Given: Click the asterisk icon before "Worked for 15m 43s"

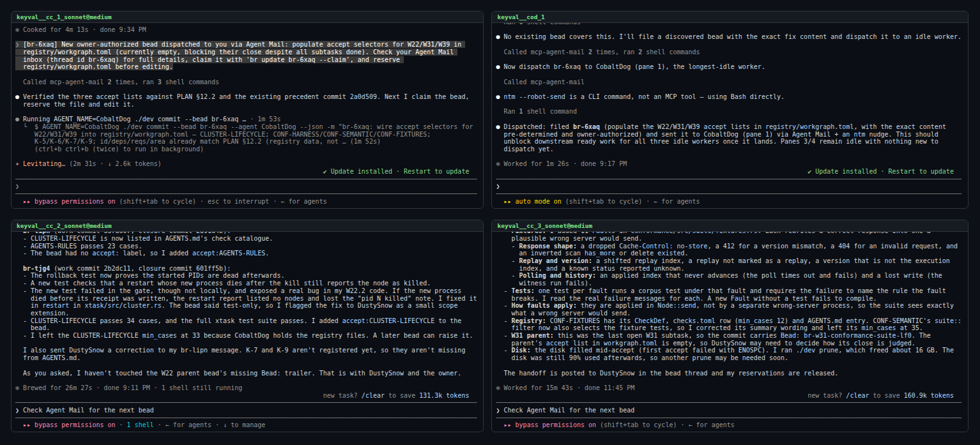Looking at the screenshot, I should click(x=498, y=388).
